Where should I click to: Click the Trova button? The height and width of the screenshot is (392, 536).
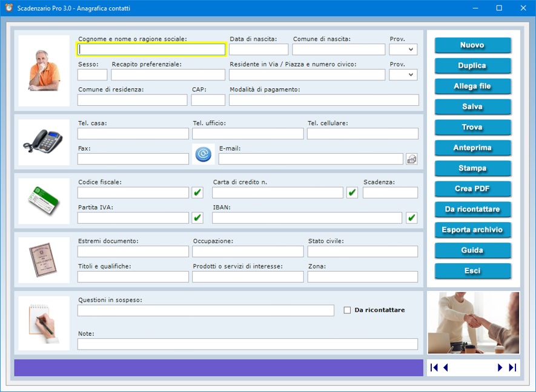(x=473, y=127)
